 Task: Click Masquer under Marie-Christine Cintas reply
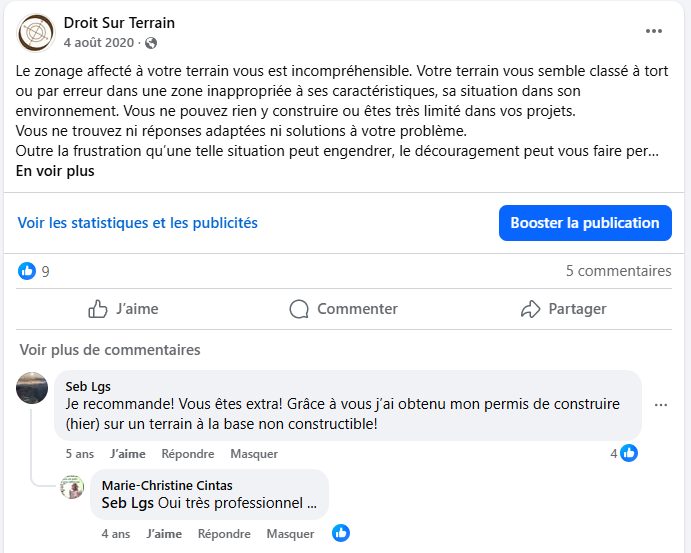pos(290,534)
